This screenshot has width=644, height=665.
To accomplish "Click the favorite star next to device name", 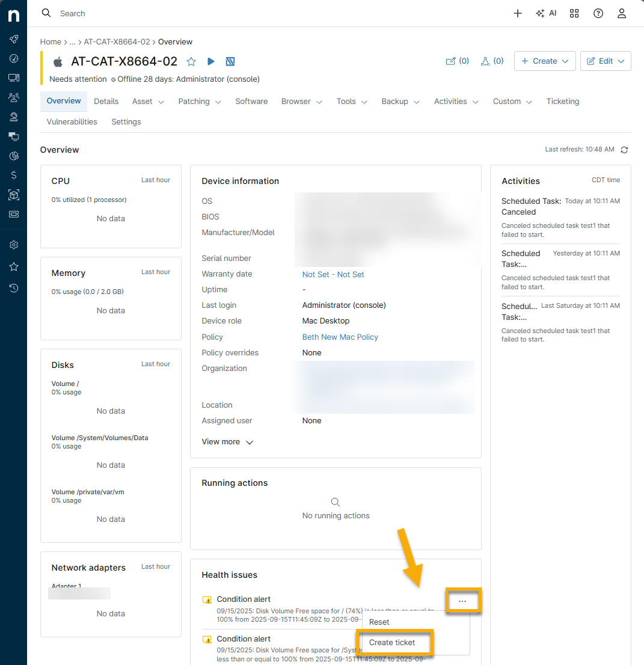I will click(x=191, y=61).
